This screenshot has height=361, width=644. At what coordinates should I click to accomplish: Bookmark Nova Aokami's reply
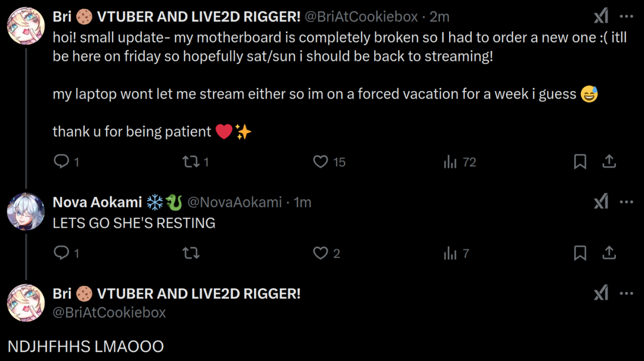point(580,253)
